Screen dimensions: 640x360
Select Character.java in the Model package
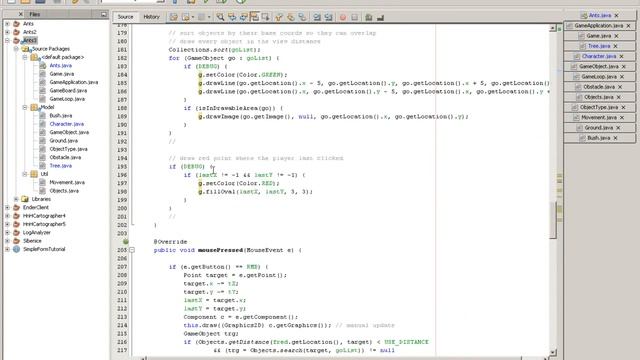click(67, 124)
